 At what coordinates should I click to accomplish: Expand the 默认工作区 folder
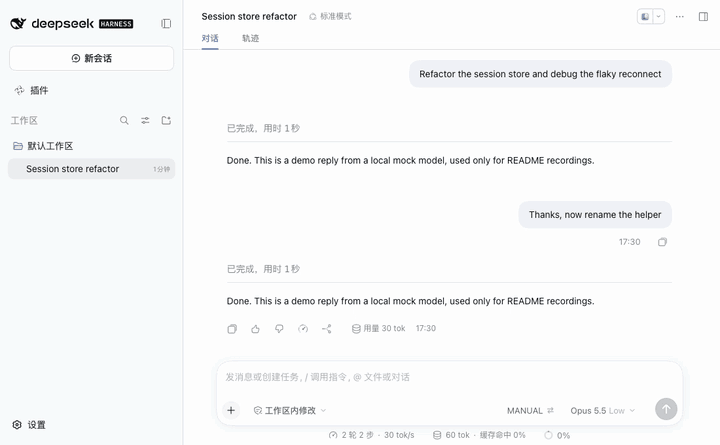(43, 146)
